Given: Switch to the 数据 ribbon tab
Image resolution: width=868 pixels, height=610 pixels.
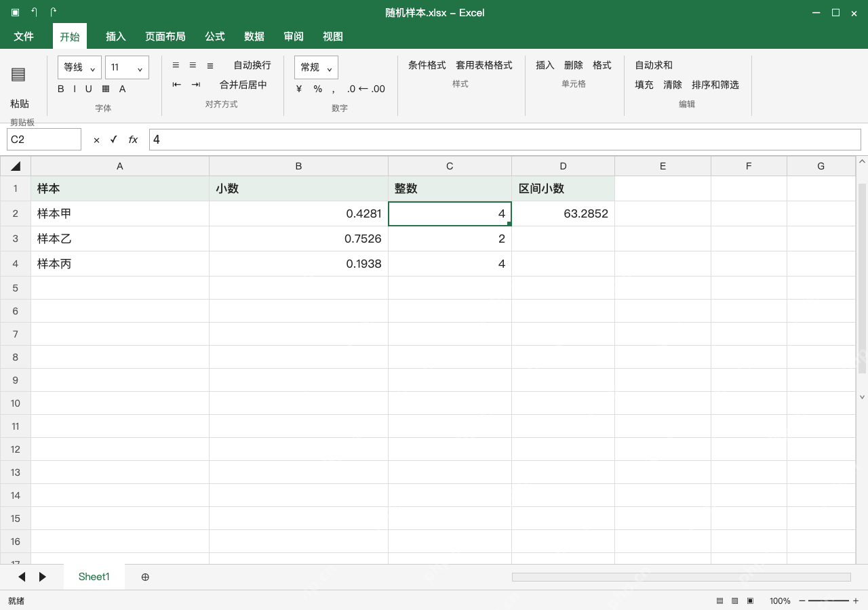Looking at the screenshot, I should click(x=254, y=37).
